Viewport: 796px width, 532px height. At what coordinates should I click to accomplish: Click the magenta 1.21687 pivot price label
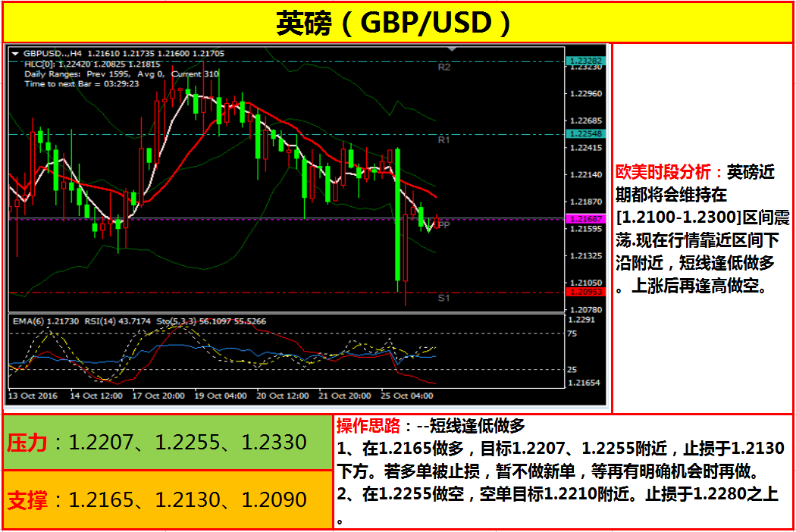[585, 219]
